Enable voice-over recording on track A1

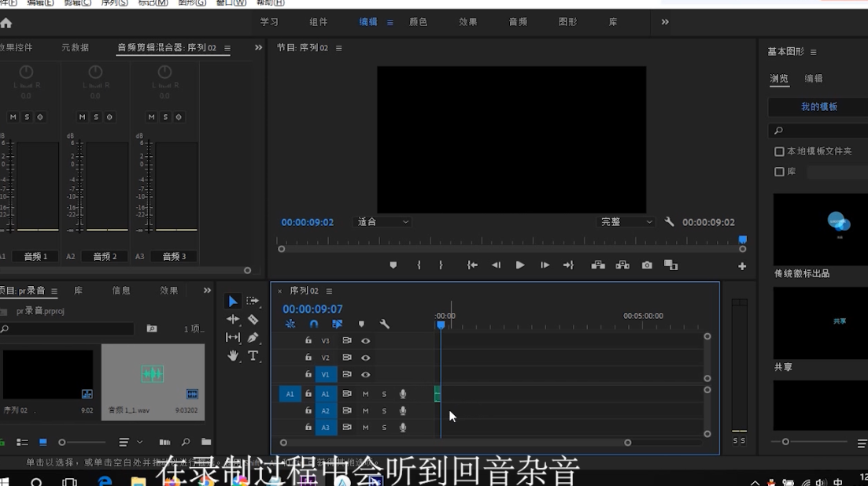(403, 394)
